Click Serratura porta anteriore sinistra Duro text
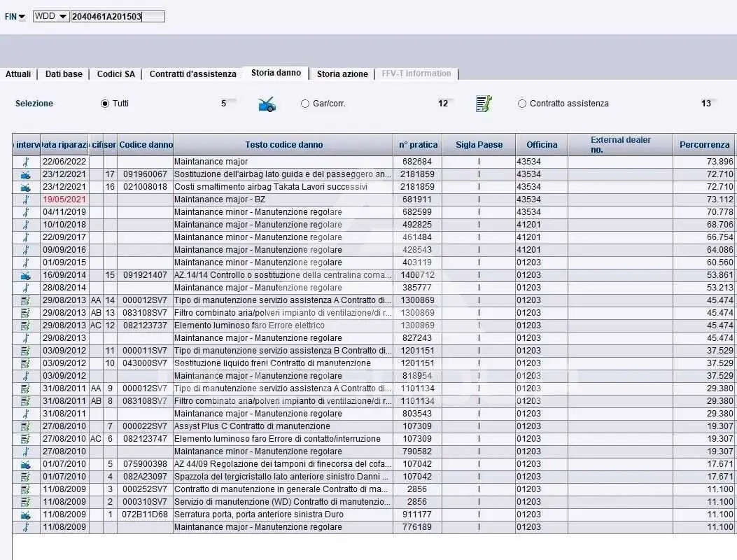This screenshot has width=737, height=560. pos(258,515)
